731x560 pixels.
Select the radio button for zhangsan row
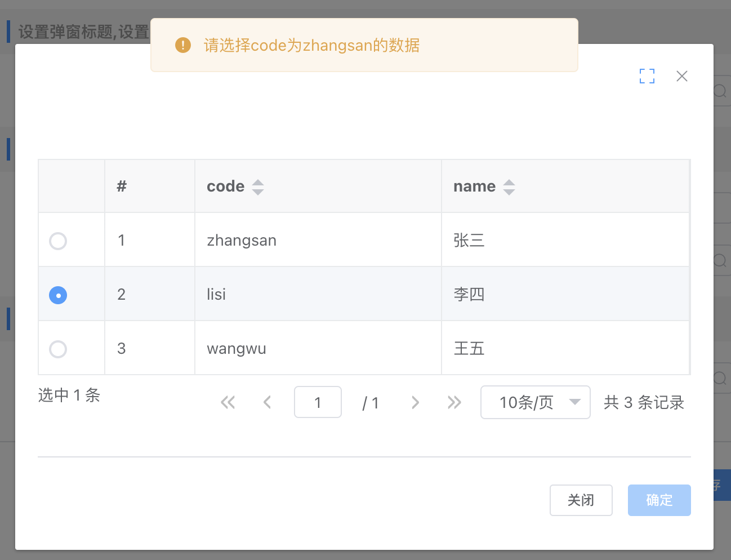point(58,241)
